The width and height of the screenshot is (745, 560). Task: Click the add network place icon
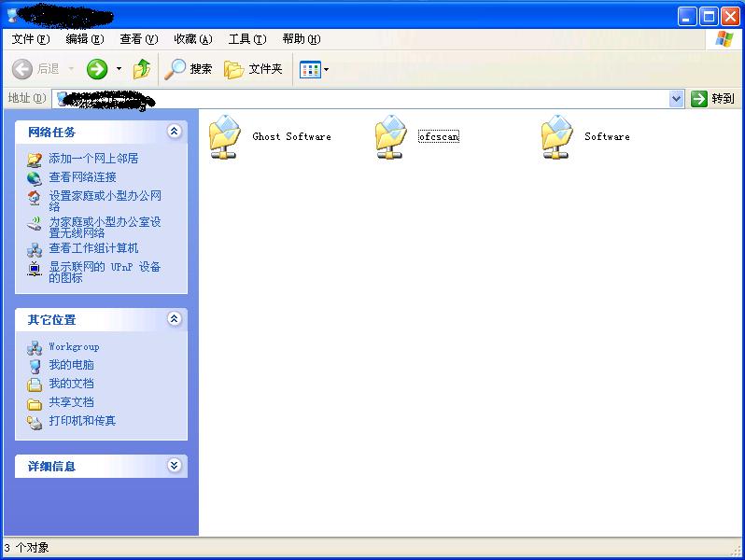pos(35,159)
